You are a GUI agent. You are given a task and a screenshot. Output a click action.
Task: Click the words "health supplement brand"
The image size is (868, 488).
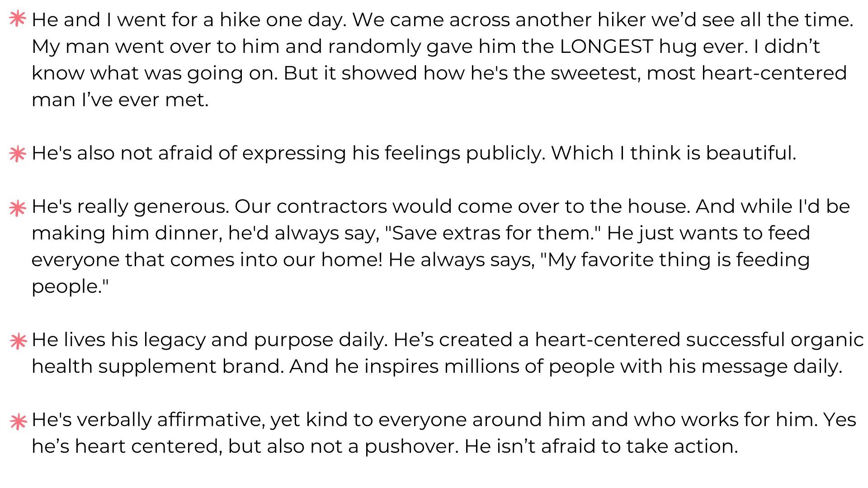(158, 366)
